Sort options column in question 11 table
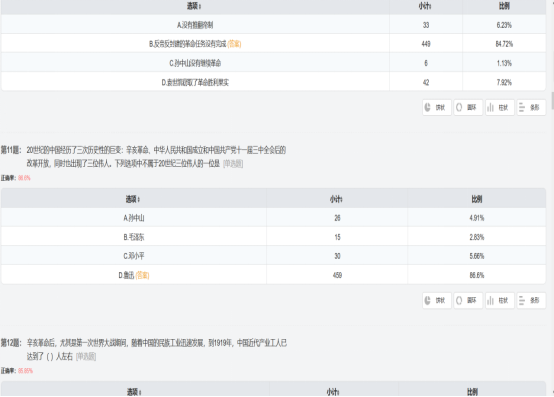Screen dimensions: 554x397 (x=133, y=199)
